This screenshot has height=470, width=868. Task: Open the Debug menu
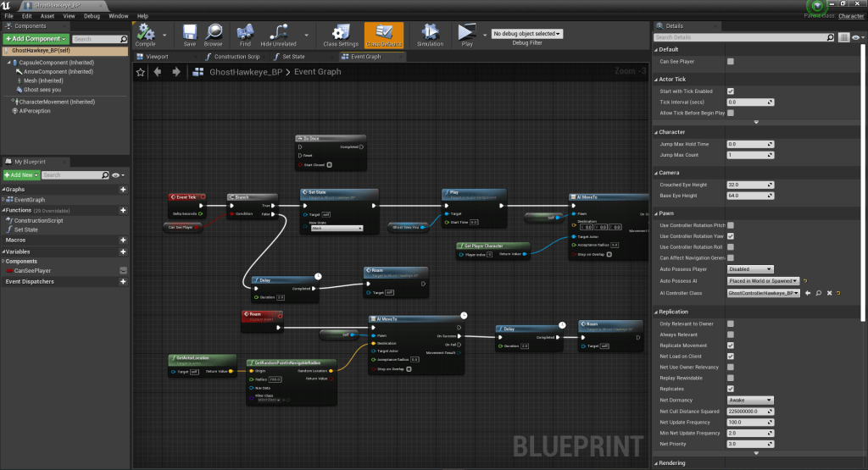92,16
